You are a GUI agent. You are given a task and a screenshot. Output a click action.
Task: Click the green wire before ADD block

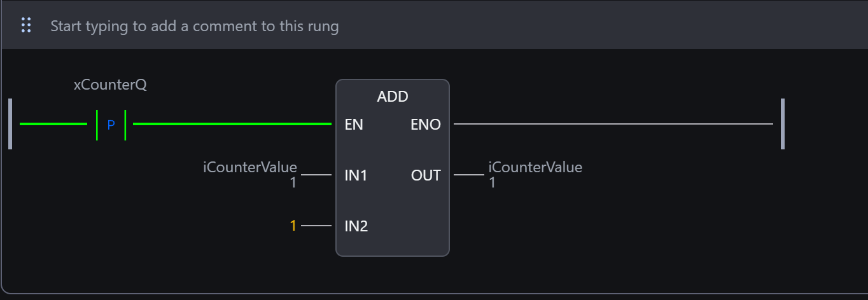232,124
